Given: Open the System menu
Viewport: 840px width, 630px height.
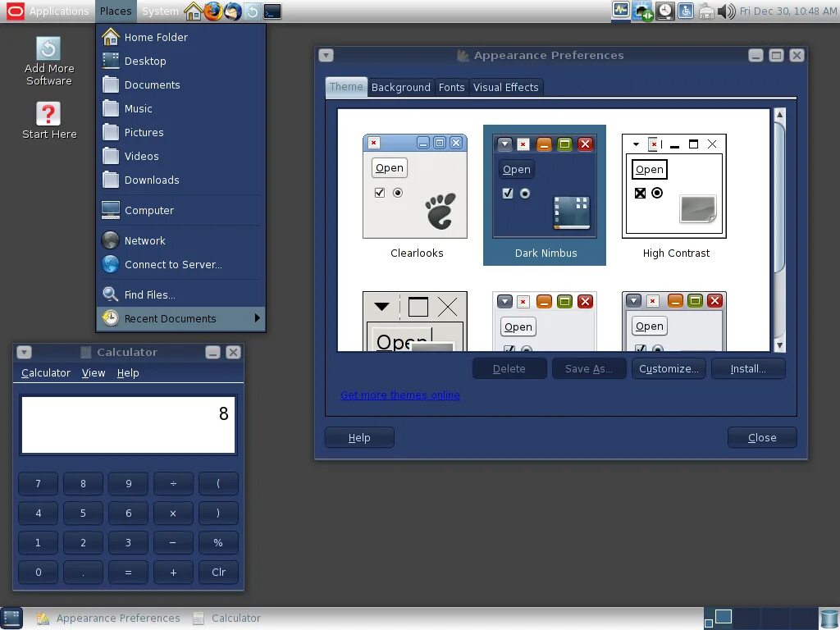Looking at the screenshot, I should [160, 11].
